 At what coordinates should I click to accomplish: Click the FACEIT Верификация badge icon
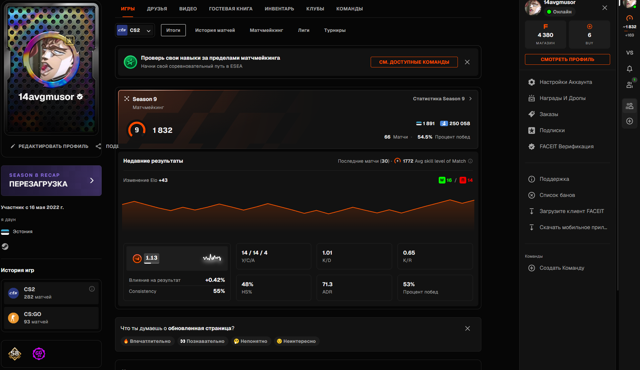(x=531, y=146)
